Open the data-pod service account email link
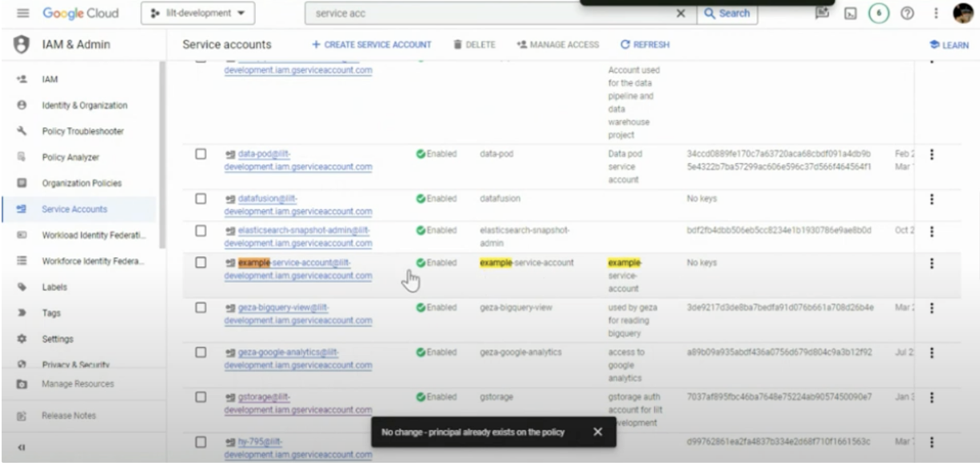 coord(298,160)
